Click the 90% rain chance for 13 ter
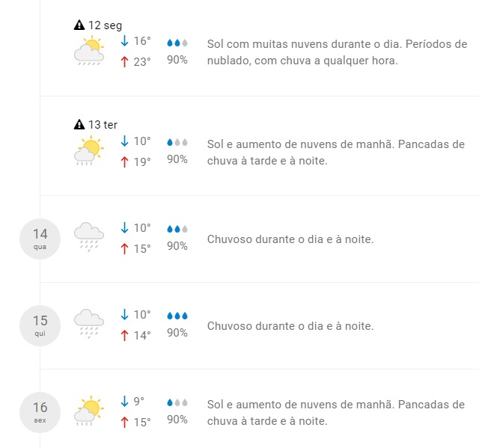Image resolution: width=497 pixels, height=448 pixels. 177,159
